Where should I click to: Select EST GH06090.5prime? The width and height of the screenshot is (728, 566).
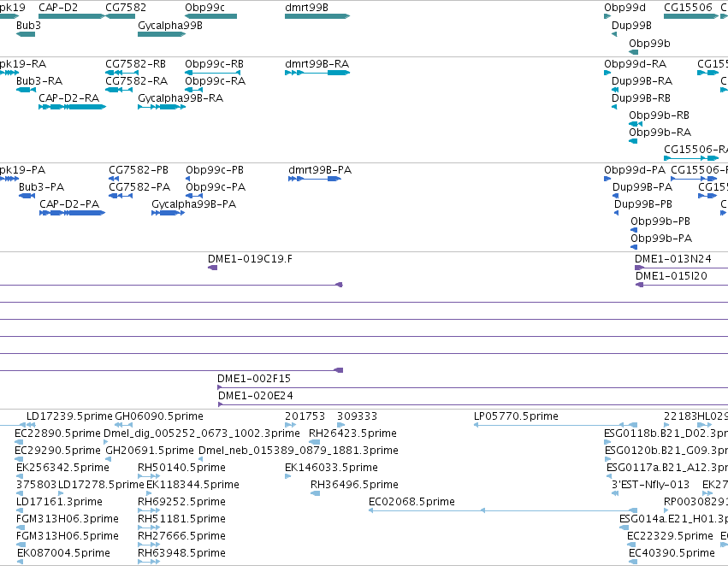(x=123, y=425)
